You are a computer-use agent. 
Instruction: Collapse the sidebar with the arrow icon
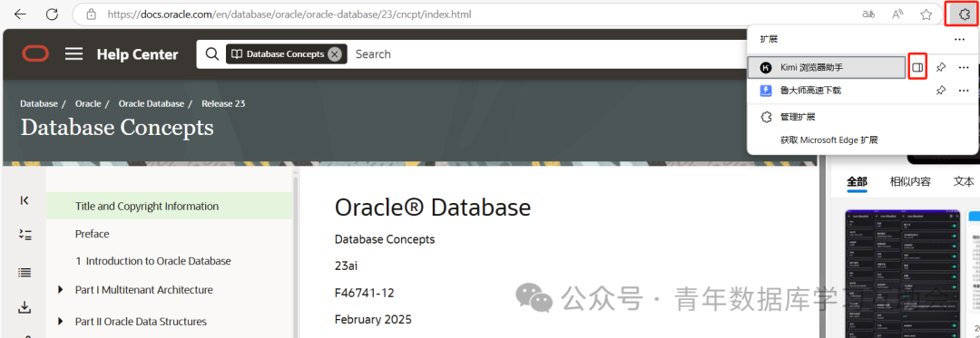tap(24, 200)
